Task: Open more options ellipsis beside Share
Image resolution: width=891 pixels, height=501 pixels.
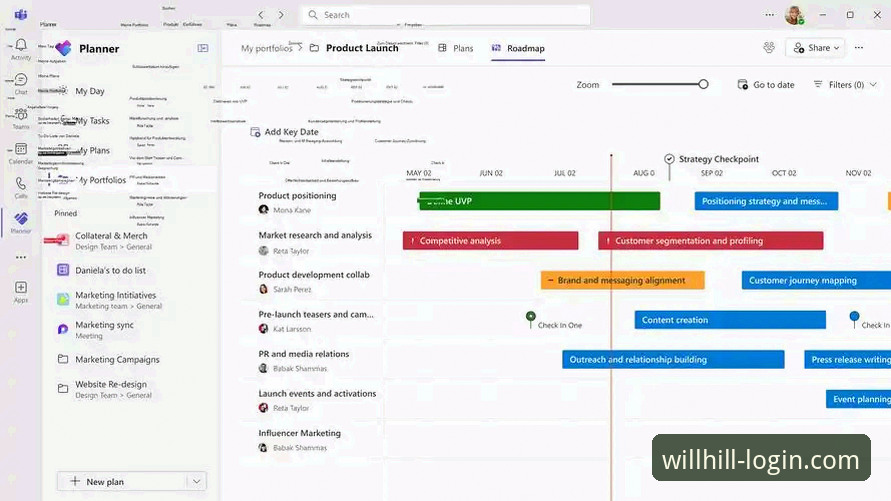Action: click(x=859, y=48)
